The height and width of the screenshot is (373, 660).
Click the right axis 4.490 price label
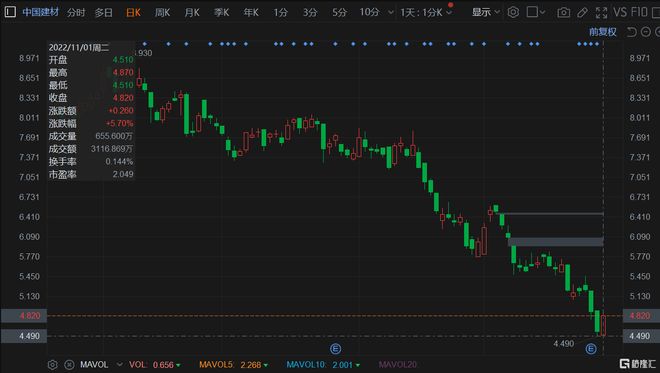[x=641, y=336]
